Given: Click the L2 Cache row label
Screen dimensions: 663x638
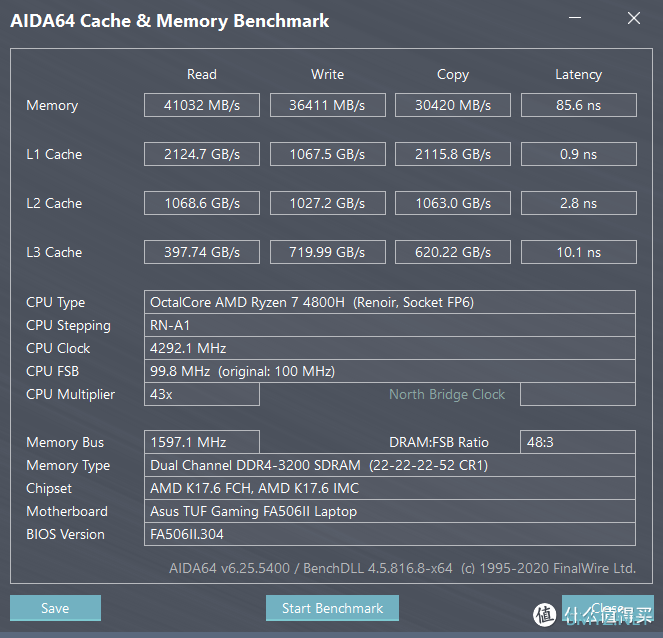Looking at the screenshot, I should (54, 203).
